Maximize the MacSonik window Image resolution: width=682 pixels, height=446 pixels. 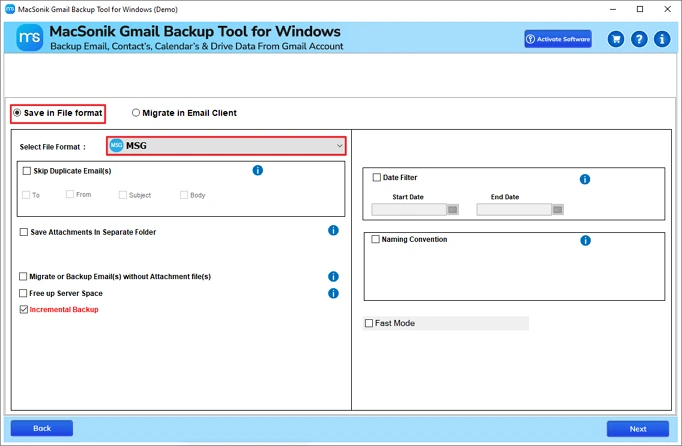[x=640, y=9]
